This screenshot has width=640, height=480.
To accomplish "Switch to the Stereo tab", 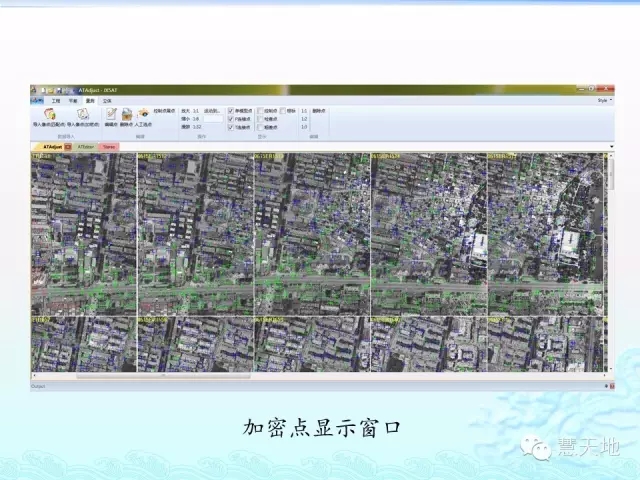I will click(x=109, y=147).
